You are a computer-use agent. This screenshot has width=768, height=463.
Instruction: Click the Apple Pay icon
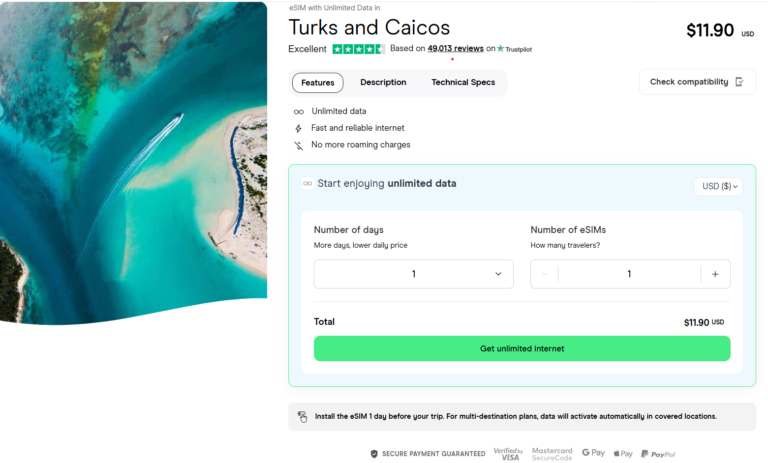[x=623, y=453]
